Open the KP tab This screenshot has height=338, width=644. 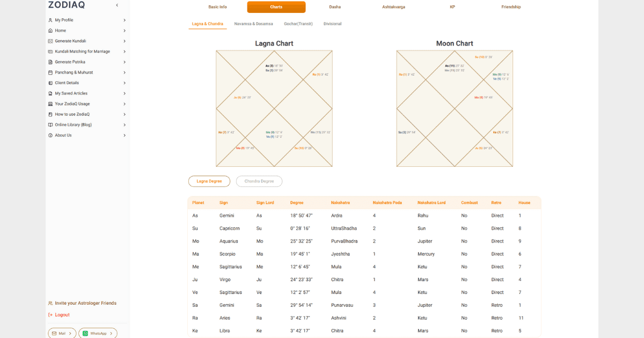click(x=452, y=7)
